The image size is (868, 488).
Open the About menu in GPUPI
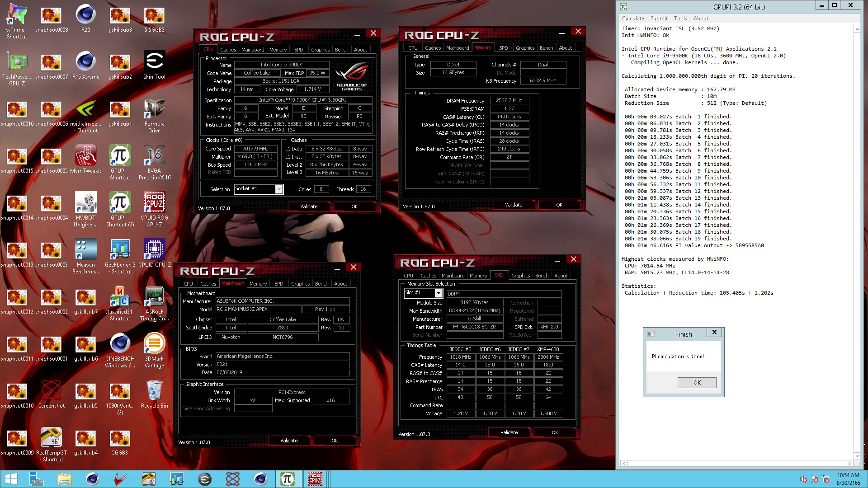point(701,19)
